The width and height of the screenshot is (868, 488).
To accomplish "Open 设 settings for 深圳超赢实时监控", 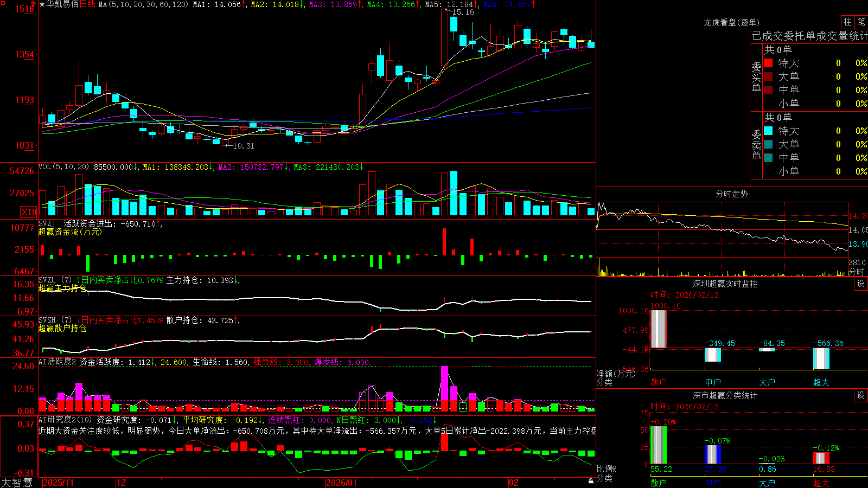I will [x=861, y=284].
